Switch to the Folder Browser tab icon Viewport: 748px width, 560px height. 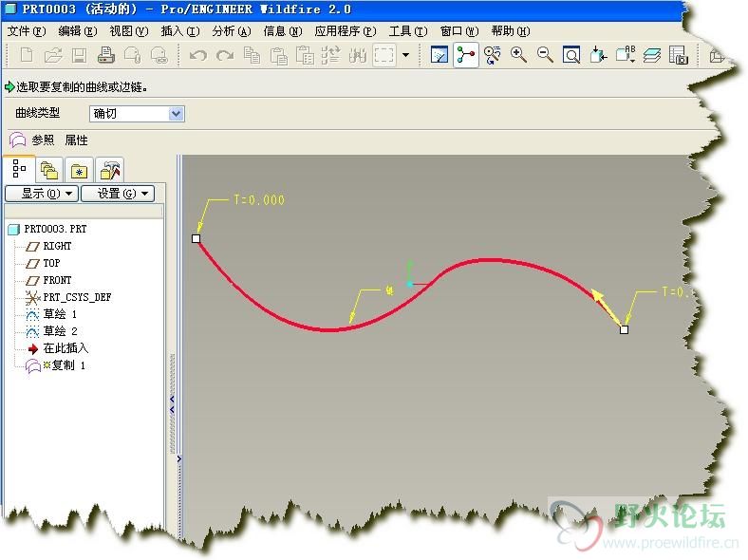[x=49, y=170]
